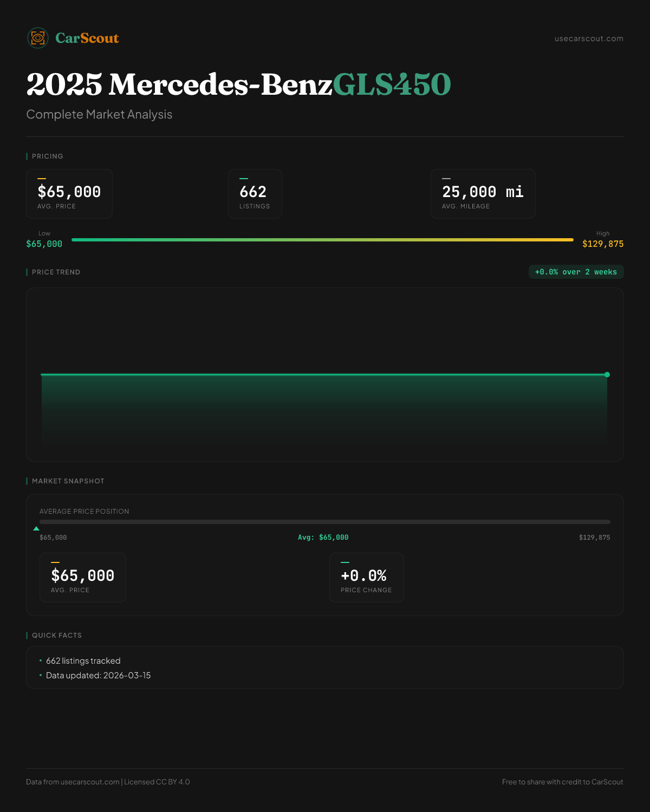Click the Data updated 2026-03-15 fact
This screenshot has width=650, height=812.
click(x=98, y=676)
